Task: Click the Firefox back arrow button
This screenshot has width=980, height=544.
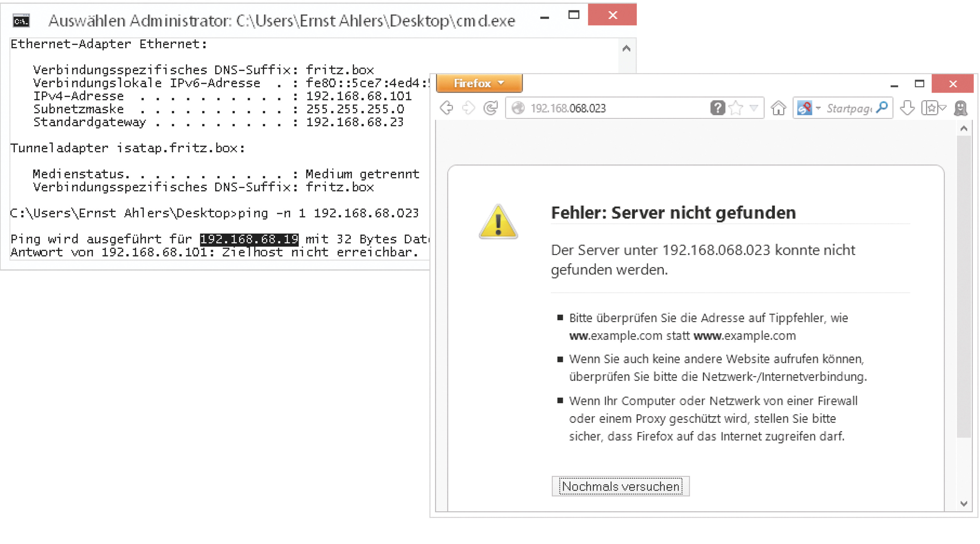Action: [447, 108]
